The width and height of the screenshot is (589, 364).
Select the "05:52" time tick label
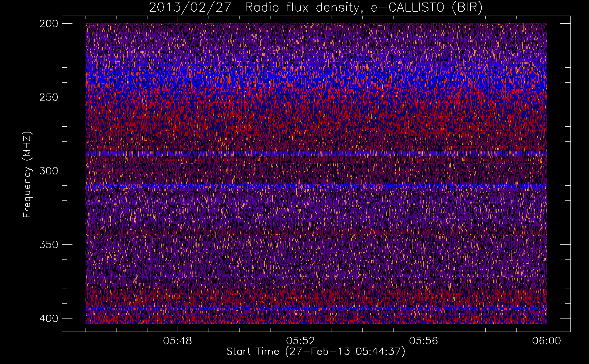click(x=301, y=341)
